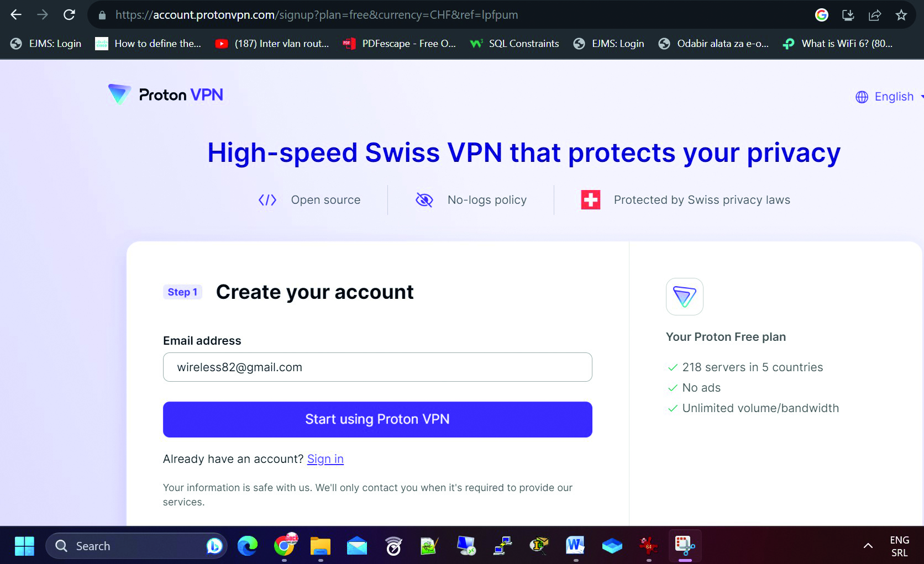Show hidden system tray icons chevron

868,546
